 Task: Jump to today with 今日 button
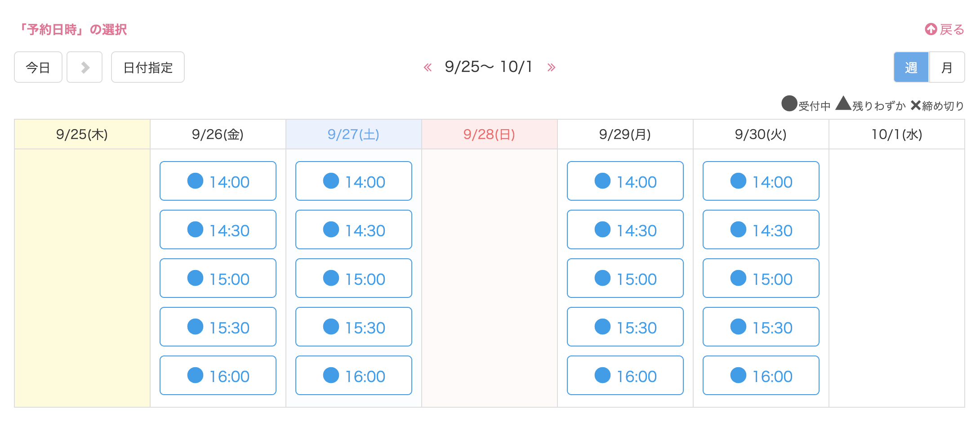(38, 67)
